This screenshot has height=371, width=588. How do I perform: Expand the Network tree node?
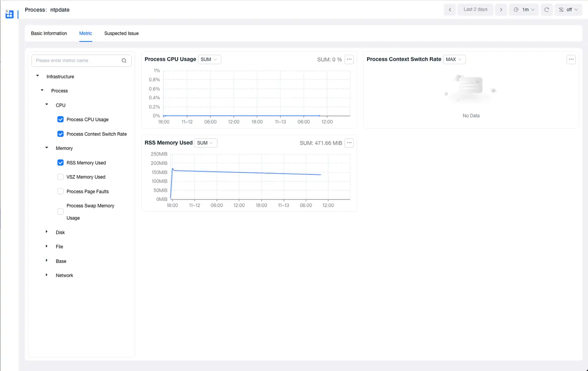47,275
